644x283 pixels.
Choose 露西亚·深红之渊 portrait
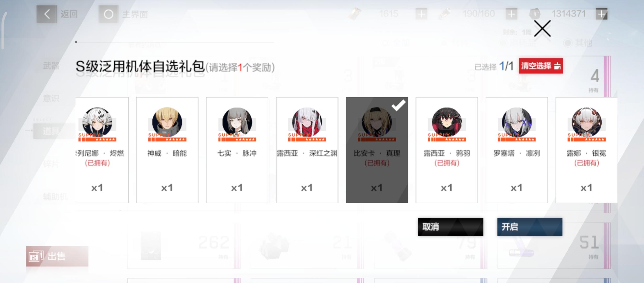pyautogui.click(x=307, y=122)
